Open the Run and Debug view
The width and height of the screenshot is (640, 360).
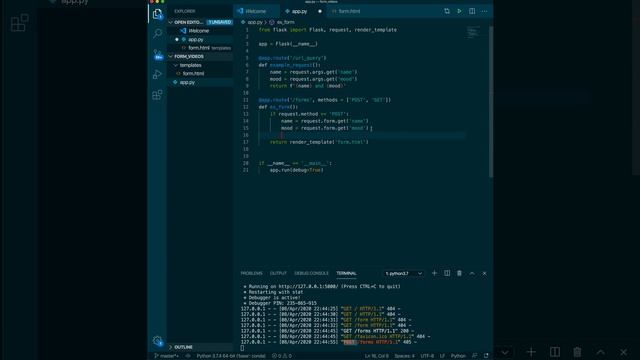158,74
